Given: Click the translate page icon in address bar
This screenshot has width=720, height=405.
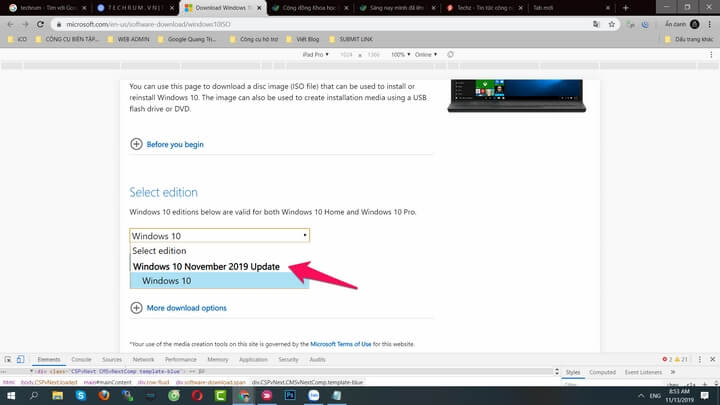Looking at the screenshot, I should pyautogui.click(x=596, y=24).
